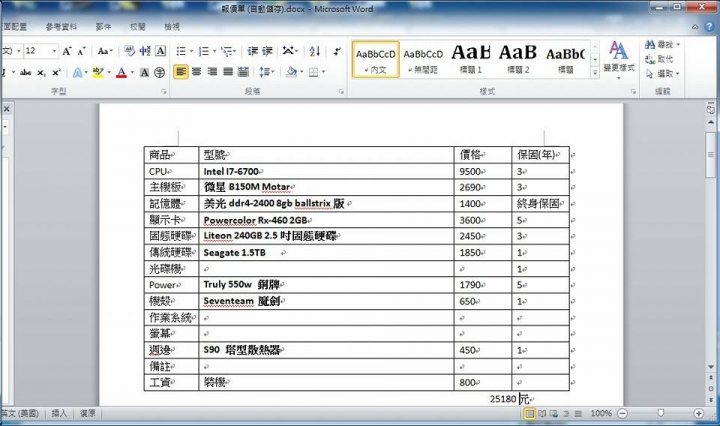This screenshot has width=720, height=426.
Task: Switch to Print Layout view in status bar
Action: (x=530, y=414)
